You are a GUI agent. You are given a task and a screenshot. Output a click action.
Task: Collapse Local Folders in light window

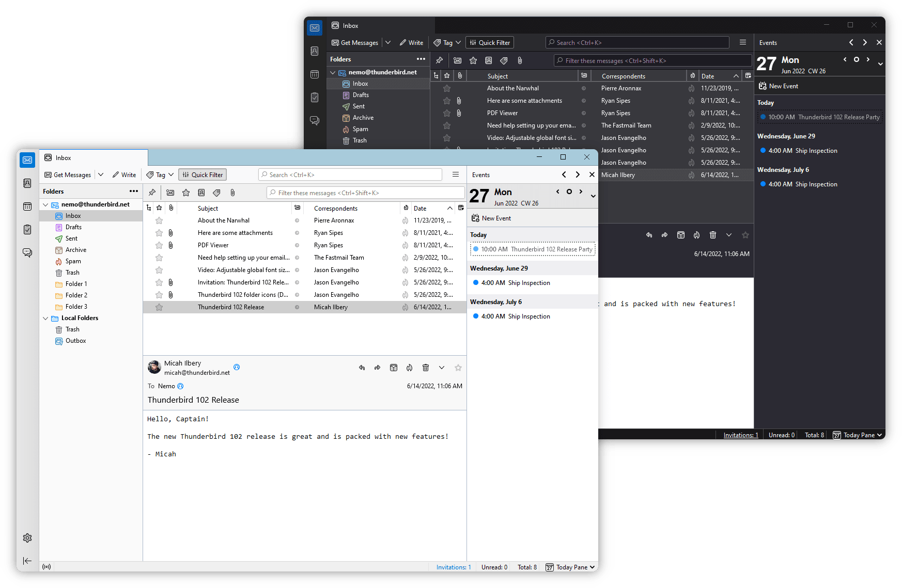pos(45,318)
